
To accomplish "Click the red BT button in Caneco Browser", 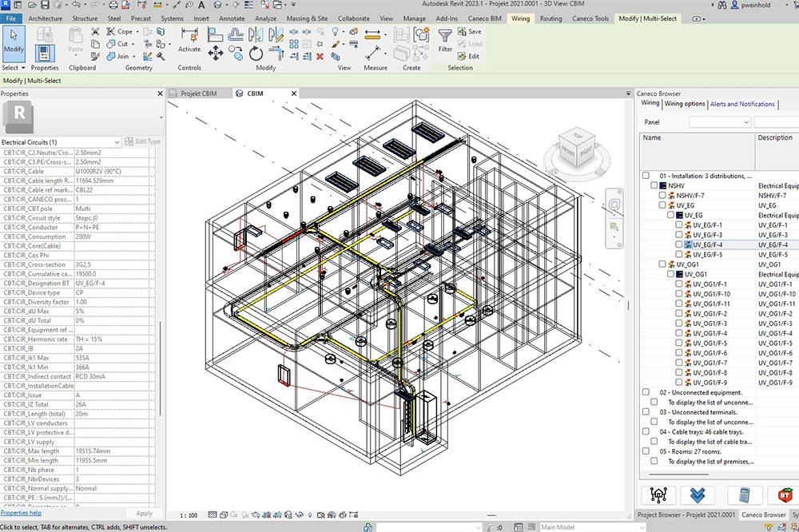I will click(x=785, y=494).
